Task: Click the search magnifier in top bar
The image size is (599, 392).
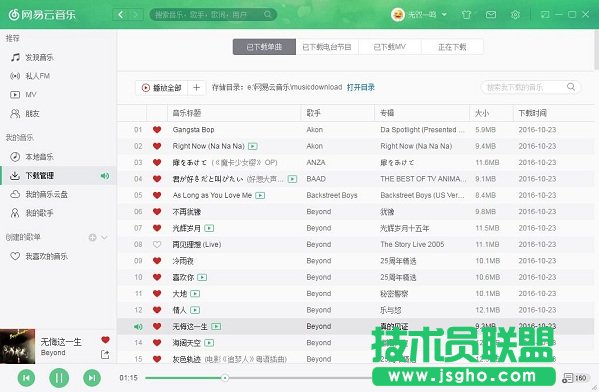Action: tap(267, 15)
